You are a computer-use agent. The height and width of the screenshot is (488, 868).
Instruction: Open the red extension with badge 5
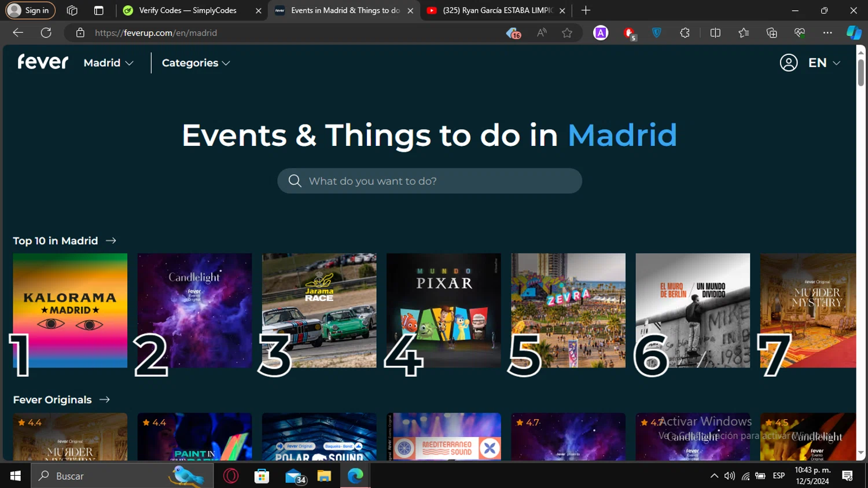coord(629,33)
